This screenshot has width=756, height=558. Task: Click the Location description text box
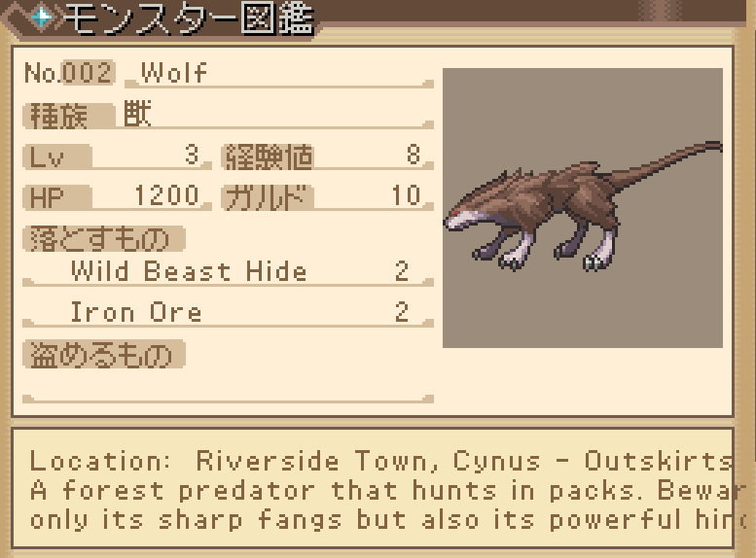point(373,488)
